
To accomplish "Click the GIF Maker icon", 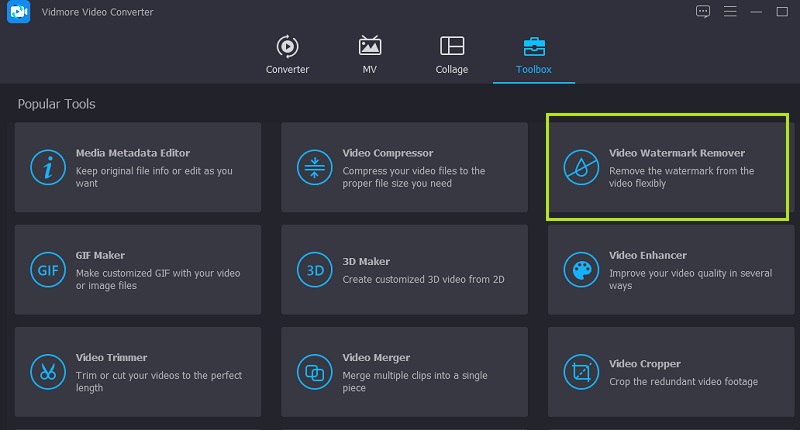I will click(47, 270).
